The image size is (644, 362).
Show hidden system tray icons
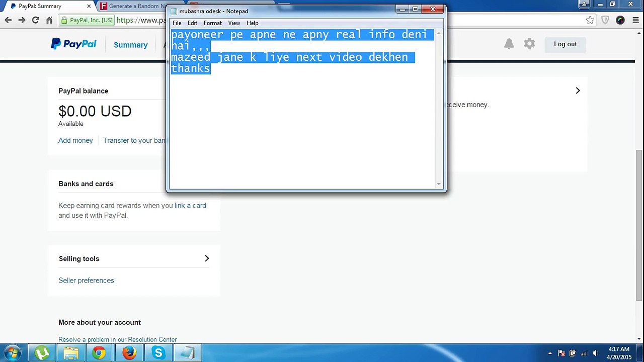[550, 353]
